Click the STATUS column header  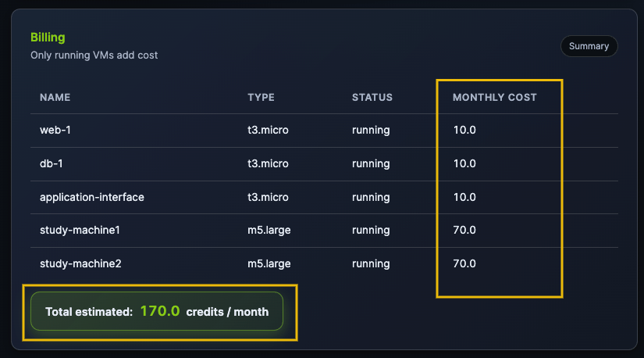click(x=372, y=98)
